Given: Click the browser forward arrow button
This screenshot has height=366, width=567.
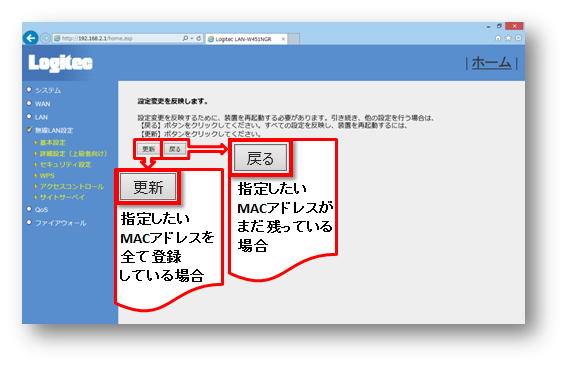Looking at the screenshot, I should point(45,38).
